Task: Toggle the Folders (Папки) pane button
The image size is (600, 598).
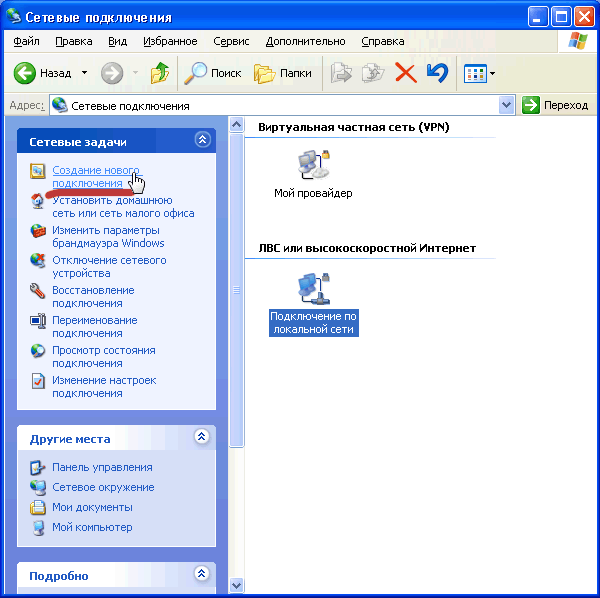Action: [x=283, y=73]
